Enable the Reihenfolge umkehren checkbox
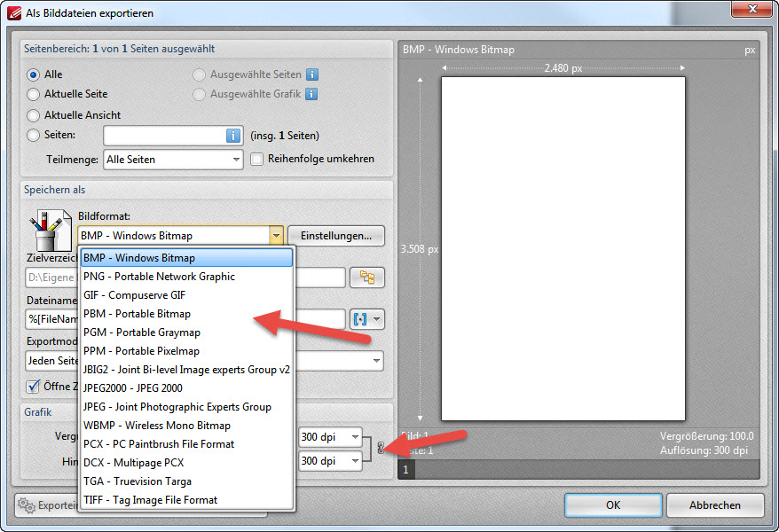779x532 pixels. point(257,160)
